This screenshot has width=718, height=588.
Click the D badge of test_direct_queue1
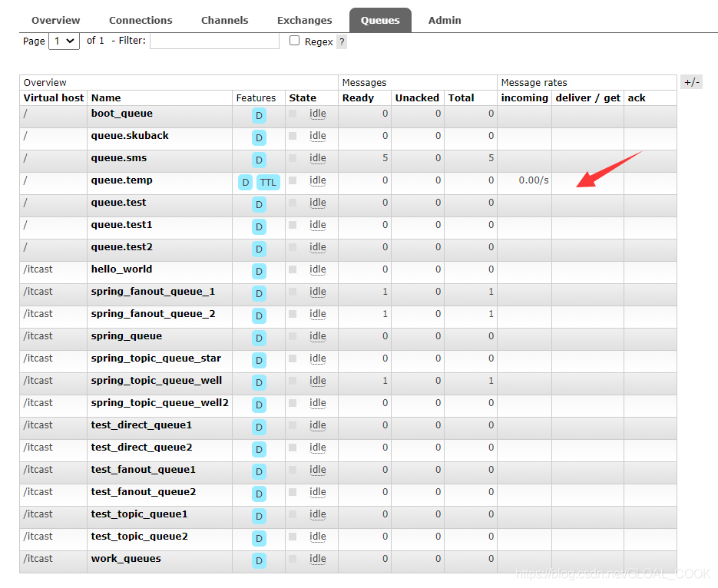(260, 428)
